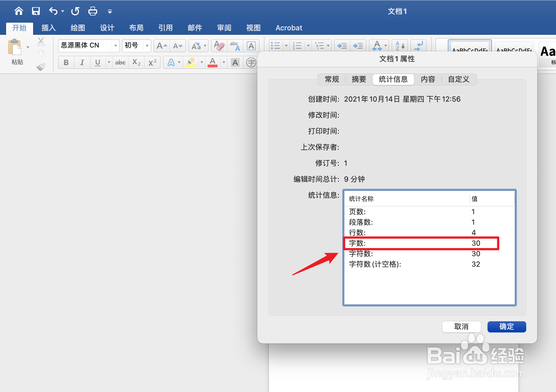Screen dimensions: 556x392
Task: Expand the font color dropdown arrow
Action: (224, 62)
